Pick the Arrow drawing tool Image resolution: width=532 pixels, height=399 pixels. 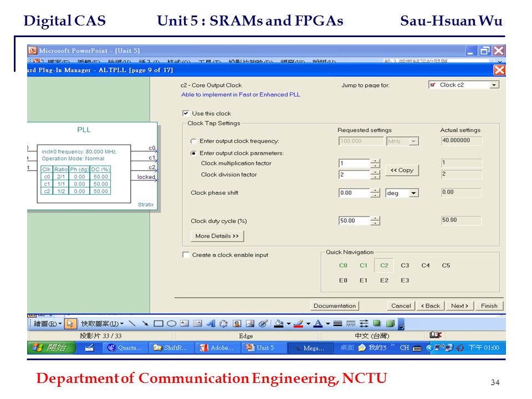(x=145, y=323)
